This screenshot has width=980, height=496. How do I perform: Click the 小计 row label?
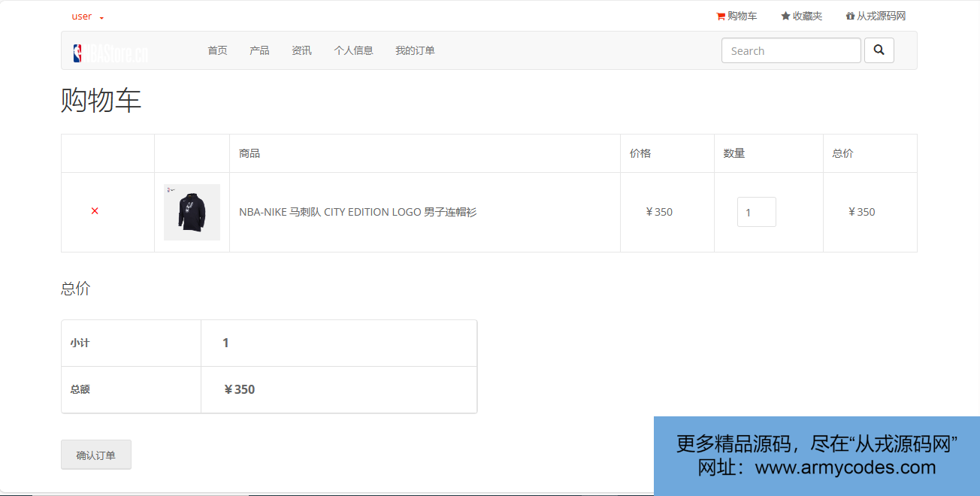pyautogui.click(x=80, y=343)
